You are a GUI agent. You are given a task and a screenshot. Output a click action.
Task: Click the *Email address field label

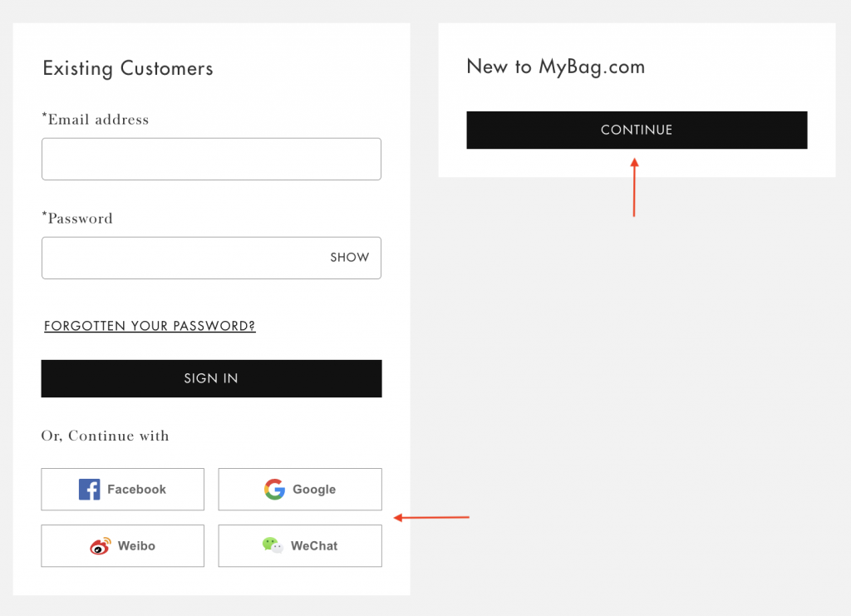tap(96, 120)
